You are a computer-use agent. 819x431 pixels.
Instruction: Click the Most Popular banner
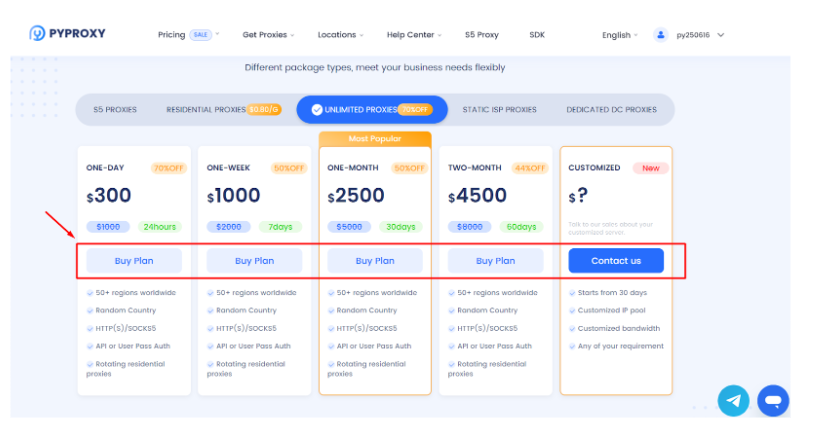tap(375, 138)
